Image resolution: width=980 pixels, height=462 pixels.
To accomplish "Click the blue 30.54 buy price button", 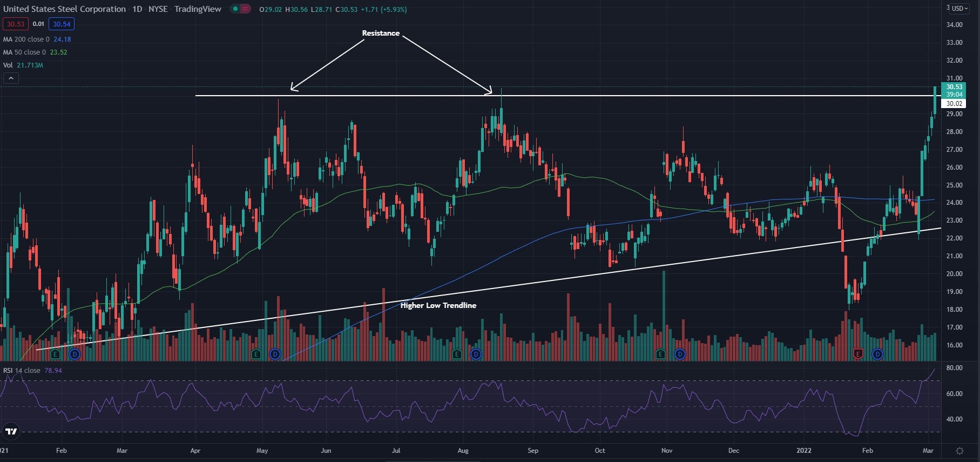I will click(x=62, y=24).
